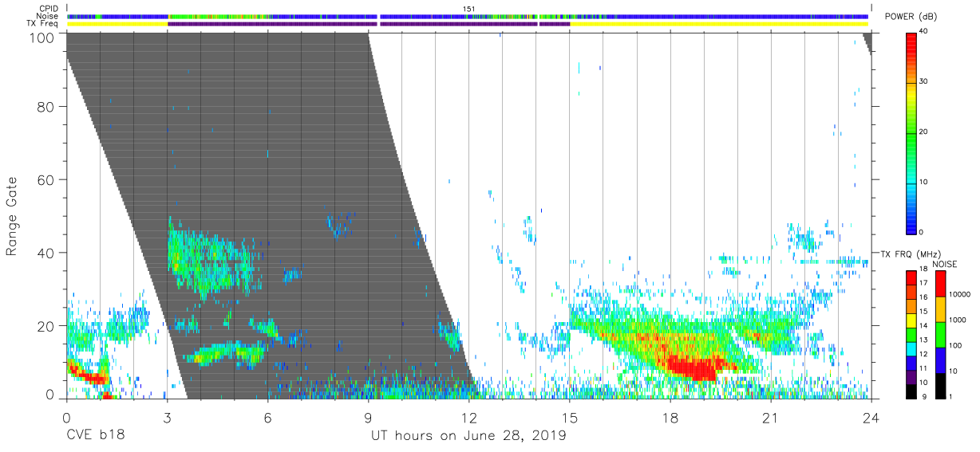The height and width of the screenshot is (452, 980).
Task: Click the 0 tick label on POWER scale
Action: click(x=923, y=232)
